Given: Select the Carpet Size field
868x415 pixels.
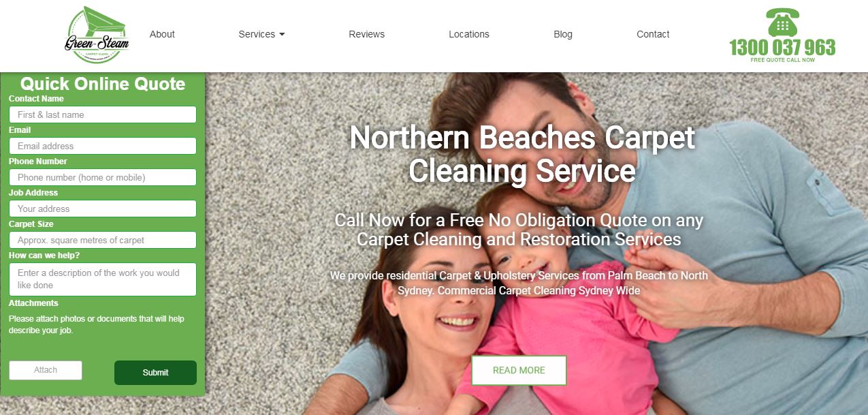Looking at the screenshot, I should coord(103,240).
